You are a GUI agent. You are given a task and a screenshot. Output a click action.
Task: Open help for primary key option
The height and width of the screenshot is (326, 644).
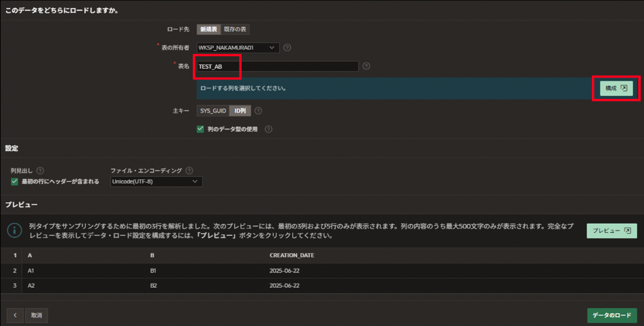(259, 111)
